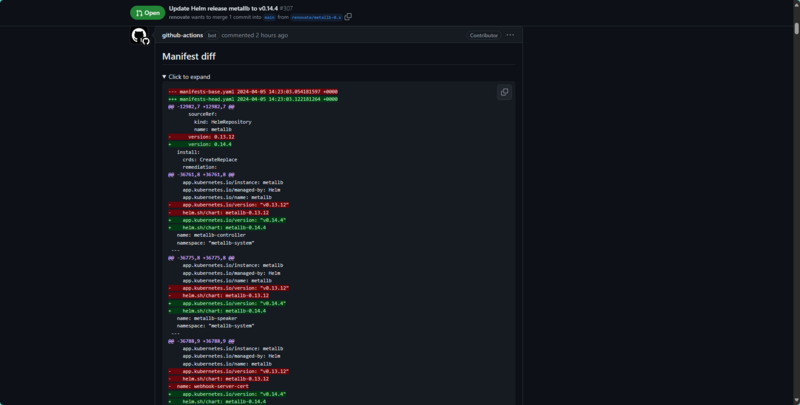Viewport: 800px width, 405px height.
Task: Select the '+++ manifests-head.yaml' diff line
Action: pyautogui.click(x=253, y=99)
